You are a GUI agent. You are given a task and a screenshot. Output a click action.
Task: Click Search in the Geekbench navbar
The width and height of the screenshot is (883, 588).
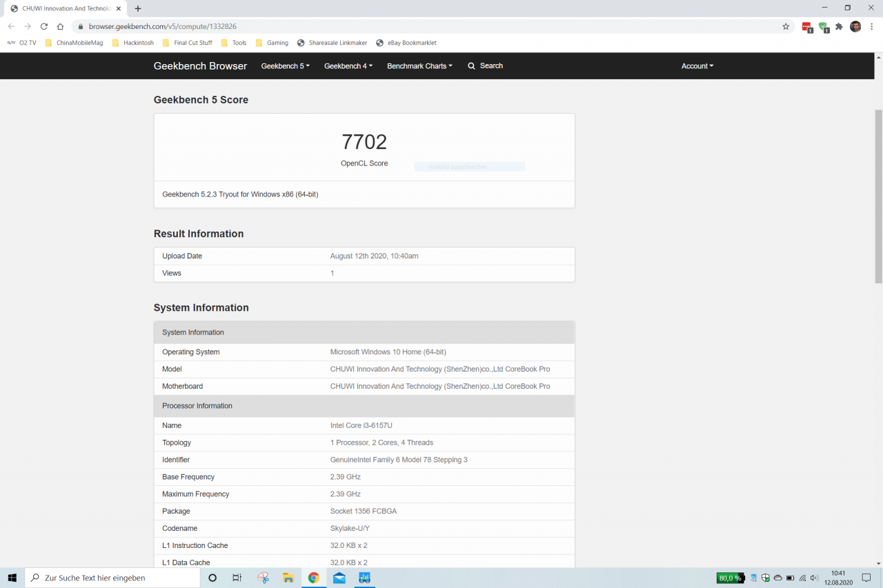click(x=486, y=66)
